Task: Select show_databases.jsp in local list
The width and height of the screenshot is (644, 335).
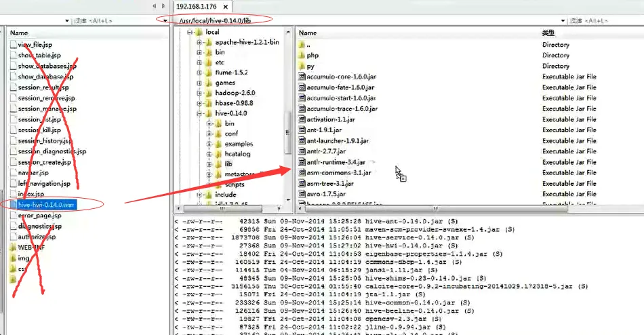Action: (x=47, y=66)
